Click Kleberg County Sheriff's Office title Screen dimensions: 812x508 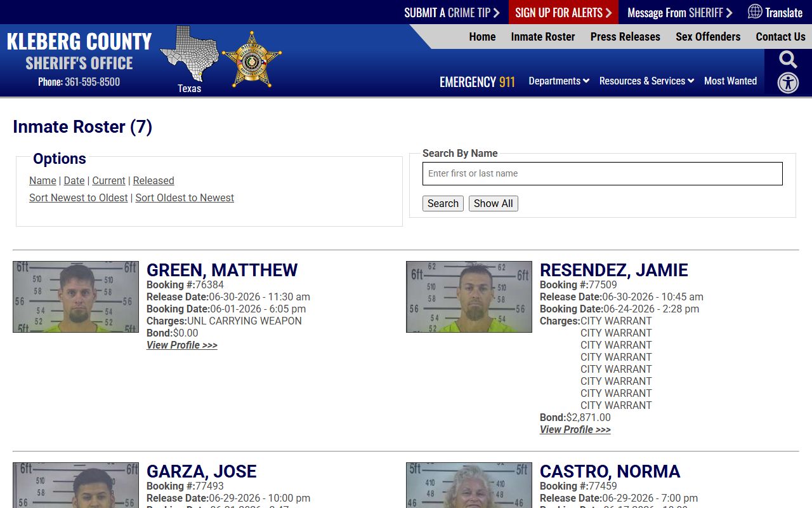[79, 51]
